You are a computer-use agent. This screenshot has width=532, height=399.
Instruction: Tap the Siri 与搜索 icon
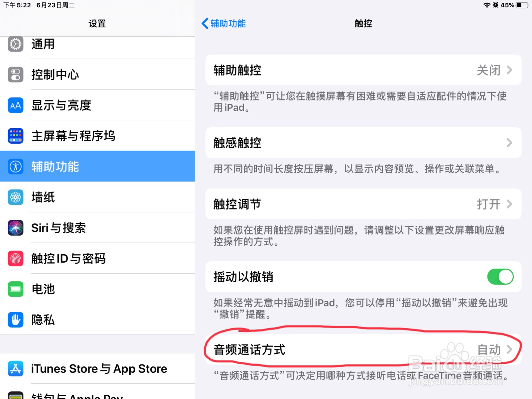pyautogui.click(x=16, y=228)
